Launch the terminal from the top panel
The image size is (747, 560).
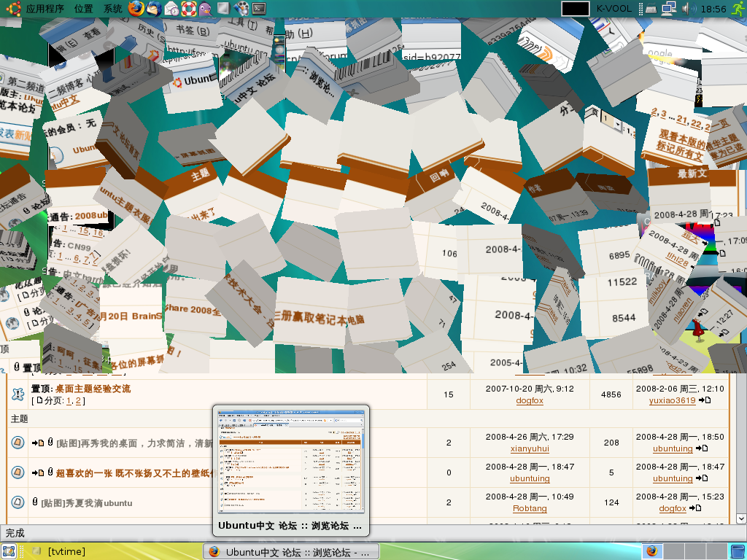[x=259, y=9]
